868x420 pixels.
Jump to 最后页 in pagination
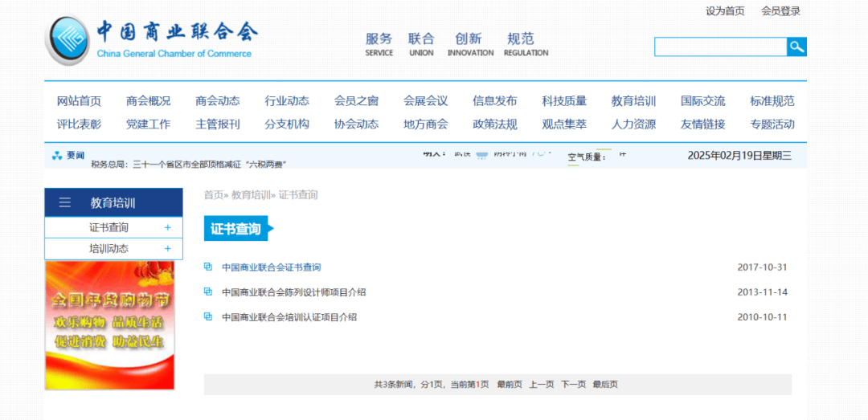[605, 385]
